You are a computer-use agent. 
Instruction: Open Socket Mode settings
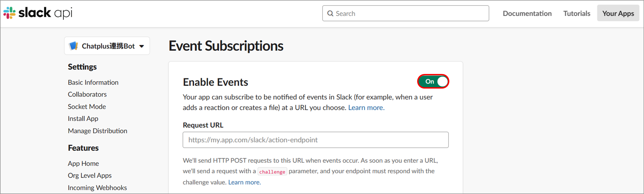point(87,107)
